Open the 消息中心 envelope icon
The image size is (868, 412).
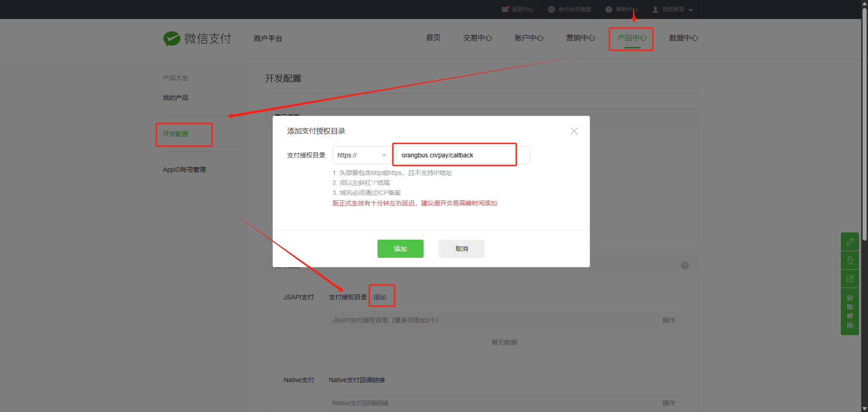click(505, 9)
